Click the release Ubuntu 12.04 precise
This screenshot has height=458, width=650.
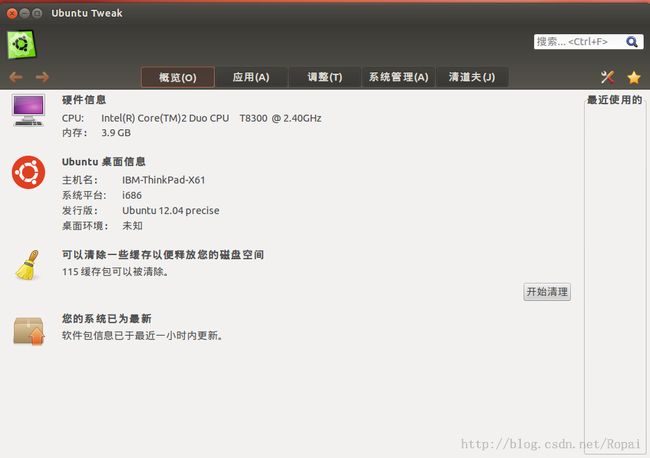pos(170,211)
